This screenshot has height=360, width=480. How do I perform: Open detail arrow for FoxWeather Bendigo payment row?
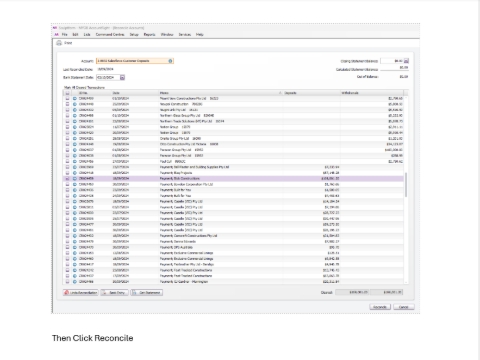click(x=75, y=264)
